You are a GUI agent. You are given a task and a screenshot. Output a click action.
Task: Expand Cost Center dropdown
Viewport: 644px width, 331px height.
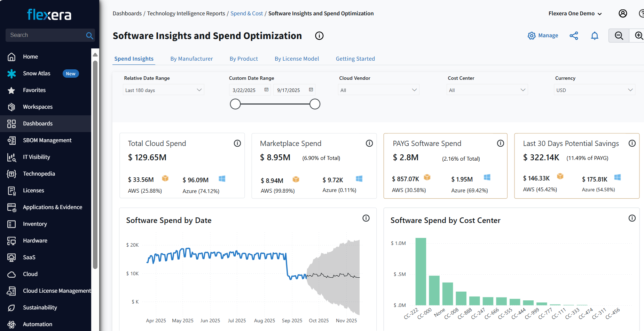point(487,90)
